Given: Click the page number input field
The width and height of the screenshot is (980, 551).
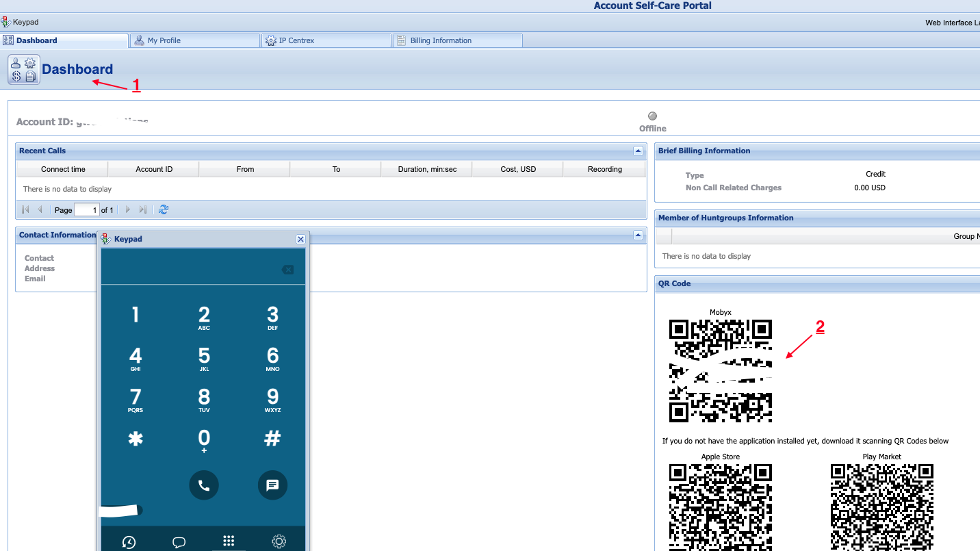Looking at the screenshot, I should coord(87,209).
